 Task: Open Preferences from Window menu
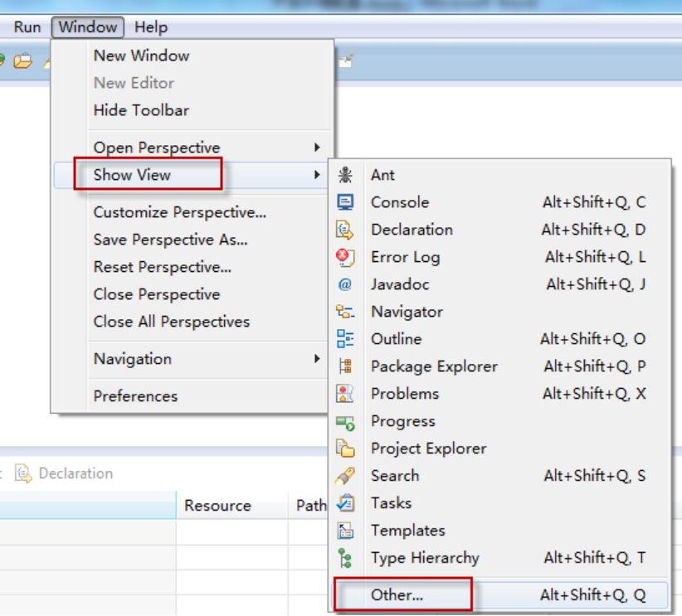tap(192, 396)
